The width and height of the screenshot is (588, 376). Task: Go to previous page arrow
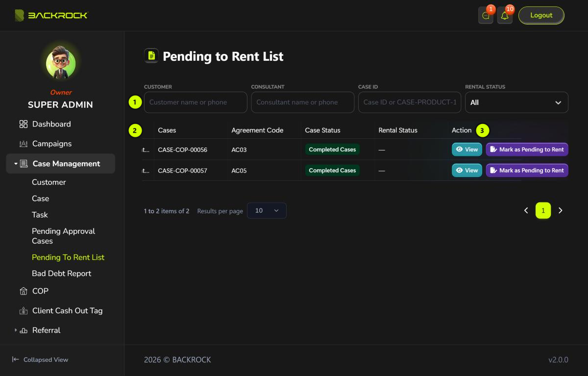526,210
